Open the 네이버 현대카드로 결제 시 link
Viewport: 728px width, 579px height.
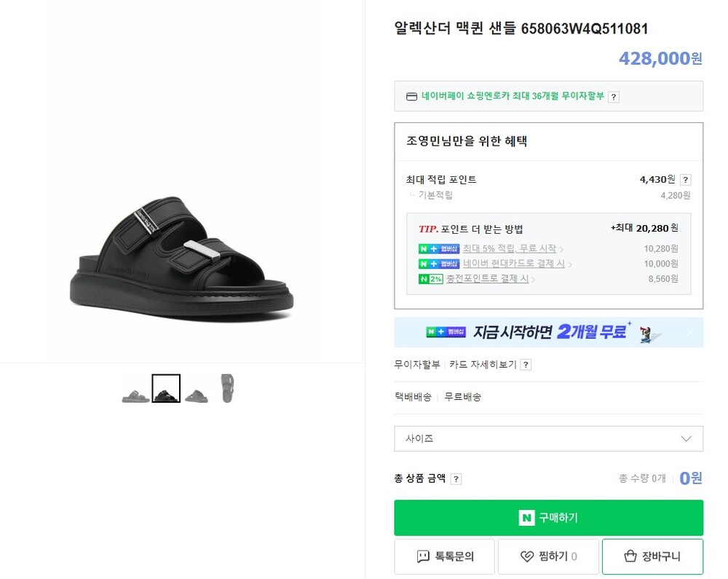(513, 264)
